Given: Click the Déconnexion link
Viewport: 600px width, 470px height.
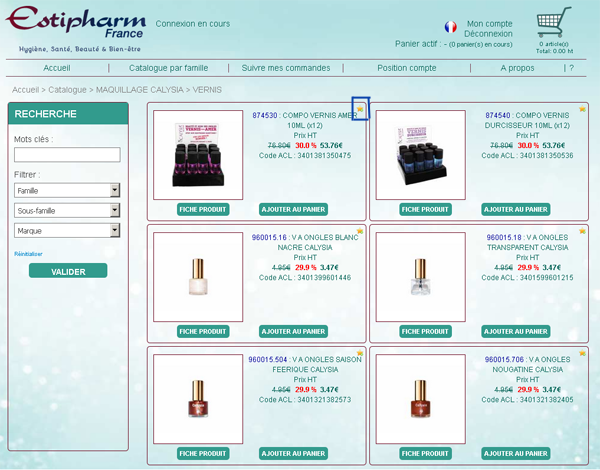Looking at the screenshot, I should point(489,33).
